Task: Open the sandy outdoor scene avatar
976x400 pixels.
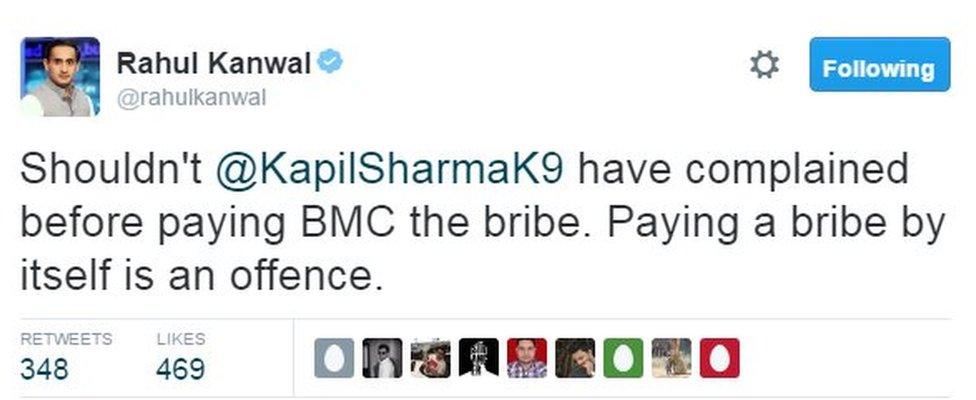Action: [672, 358]
